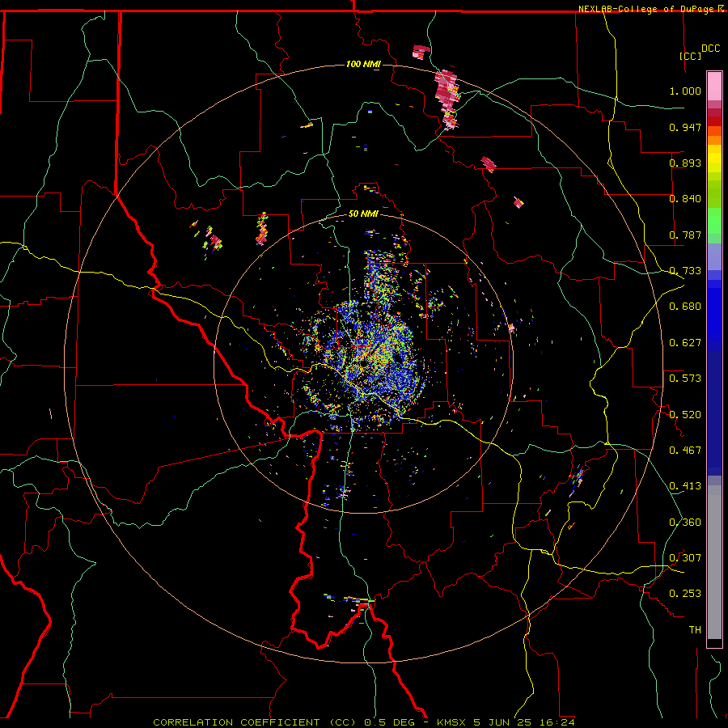Click the 0.307 scale value

pyautogui.click(x=685, y=557)
